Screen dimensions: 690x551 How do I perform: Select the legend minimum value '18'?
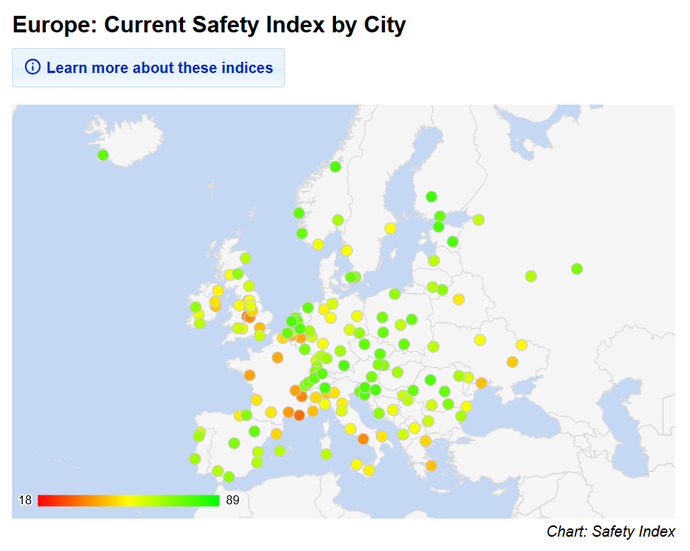pyautogui.click(x=25, y=500)
